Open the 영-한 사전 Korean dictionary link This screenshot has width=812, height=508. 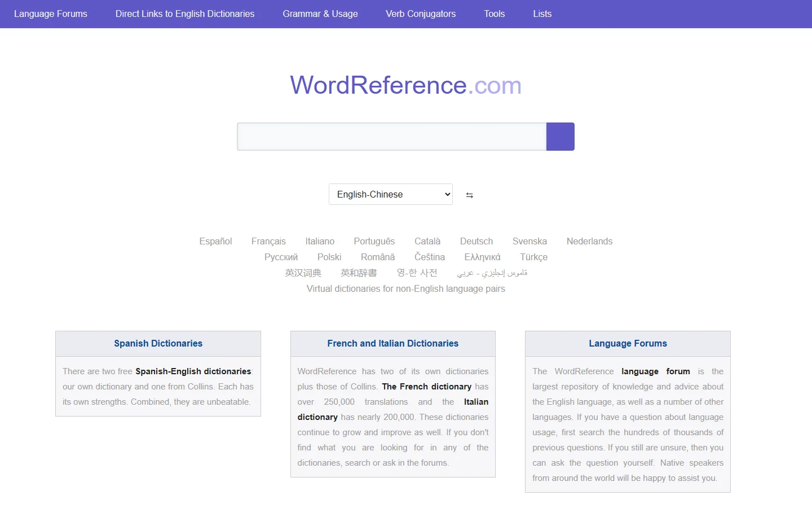coord(417,273)
